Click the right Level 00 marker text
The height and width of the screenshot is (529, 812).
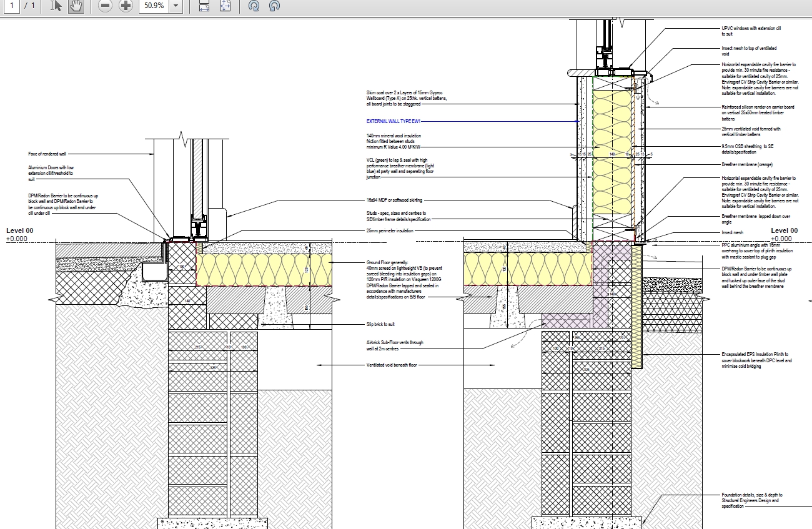click(784, 230)
